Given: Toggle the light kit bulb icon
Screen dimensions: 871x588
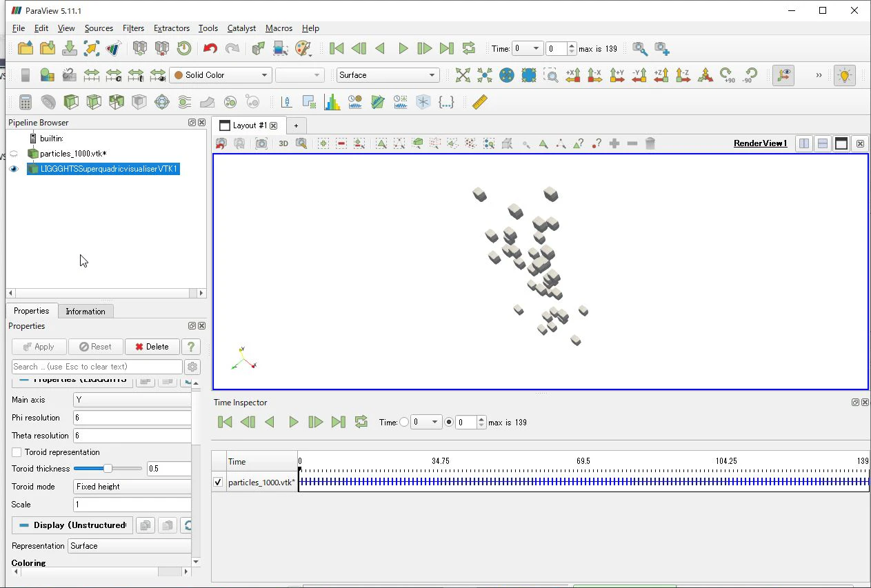Looking at the screenshot, I should [x=844, y=75].
